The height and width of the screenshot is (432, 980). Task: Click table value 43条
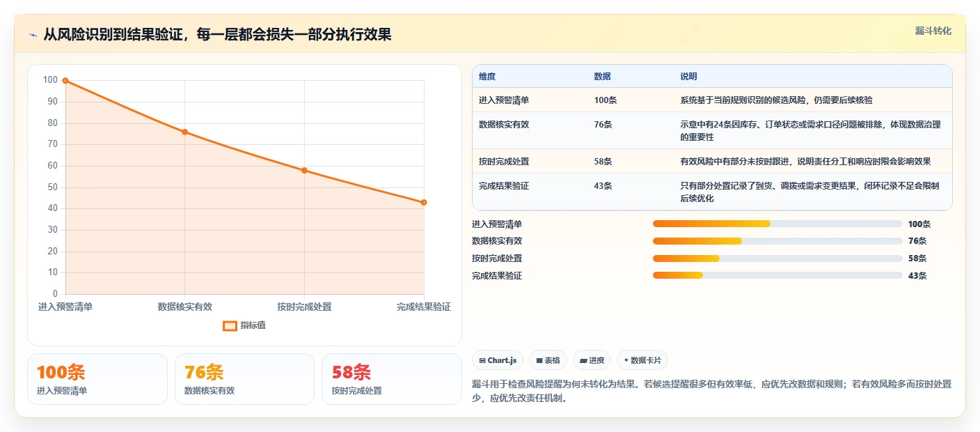click(x=603, y=186)
